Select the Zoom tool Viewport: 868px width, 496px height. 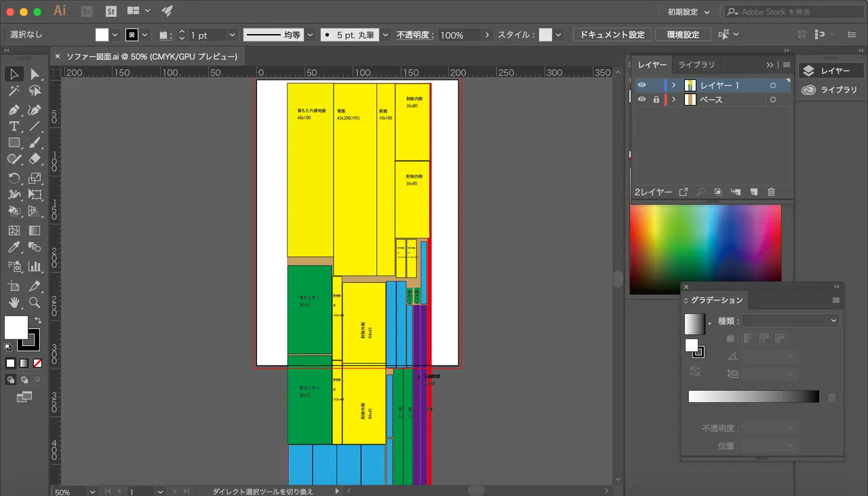pyautogui.click(x=35, y=303)
